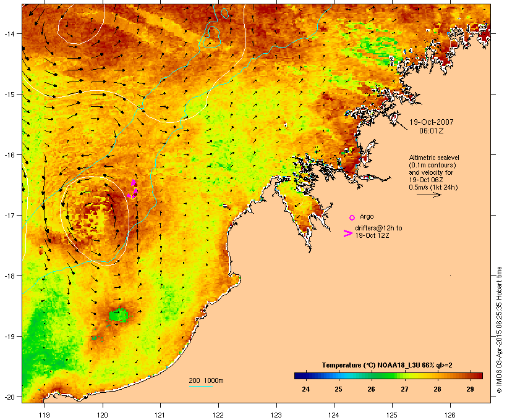The width and height of the screenshot is (507, 420).
Task: Click the latitude axis label -19
Action: [9, 337]
